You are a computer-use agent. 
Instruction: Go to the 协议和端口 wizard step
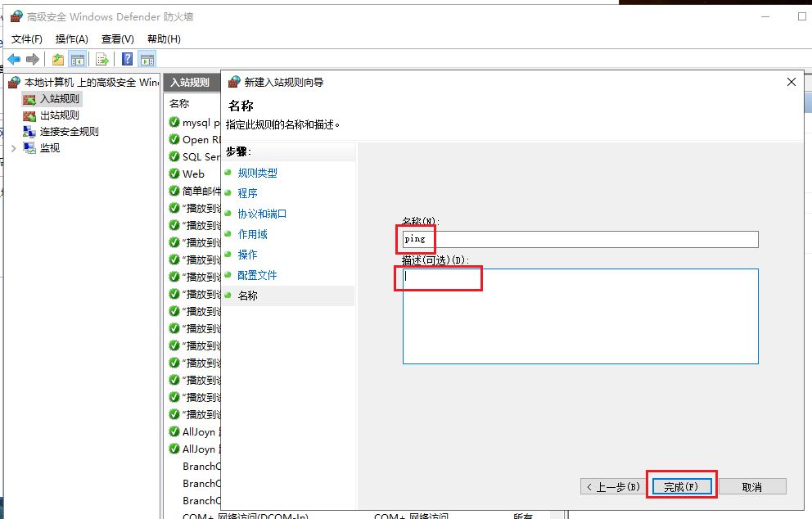264,214
